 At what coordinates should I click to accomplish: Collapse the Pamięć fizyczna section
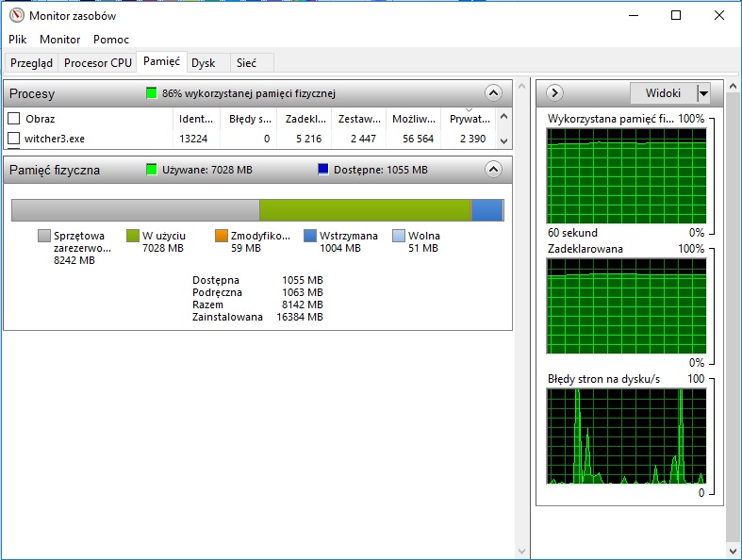tap(493, 170)
